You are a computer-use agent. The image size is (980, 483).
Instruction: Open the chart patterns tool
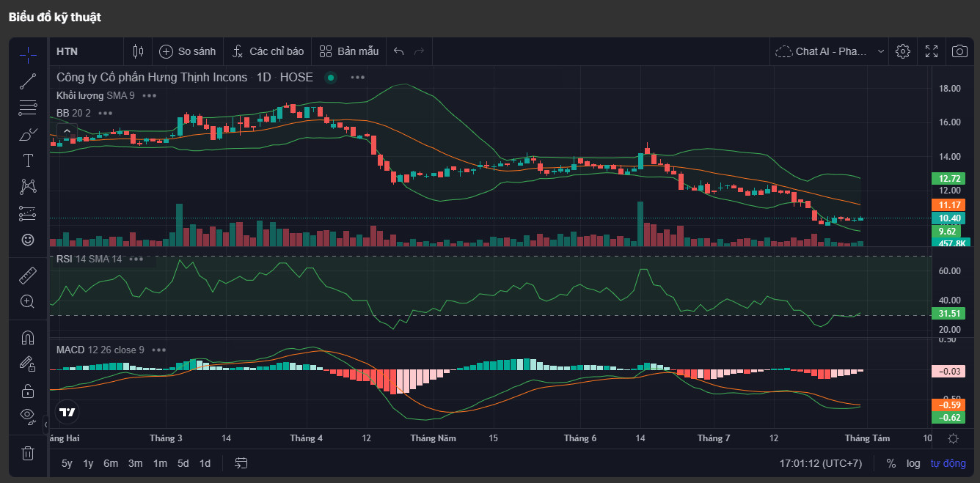[28, 186]
